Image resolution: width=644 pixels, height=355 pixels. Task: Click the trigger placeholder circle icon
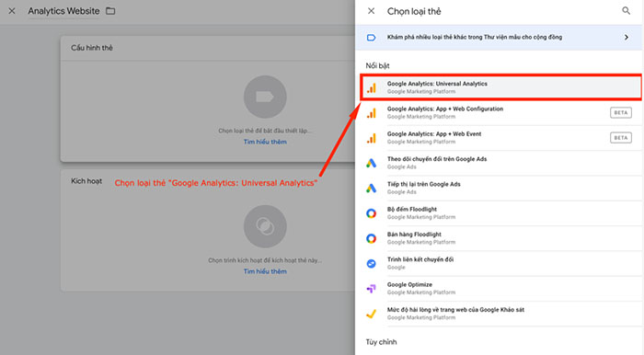[265, 226]
